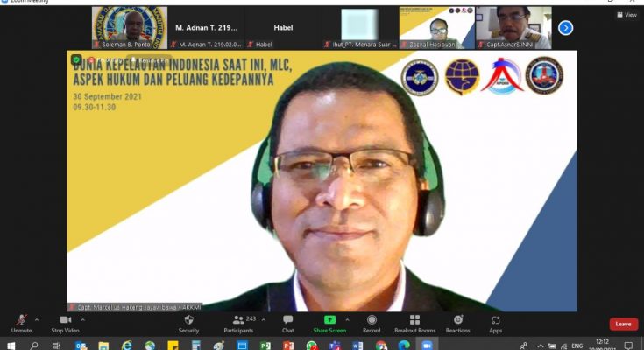This screenshot has width=644, height=350.
Task: Click the Recording indicator label
Action: (105, 59)
